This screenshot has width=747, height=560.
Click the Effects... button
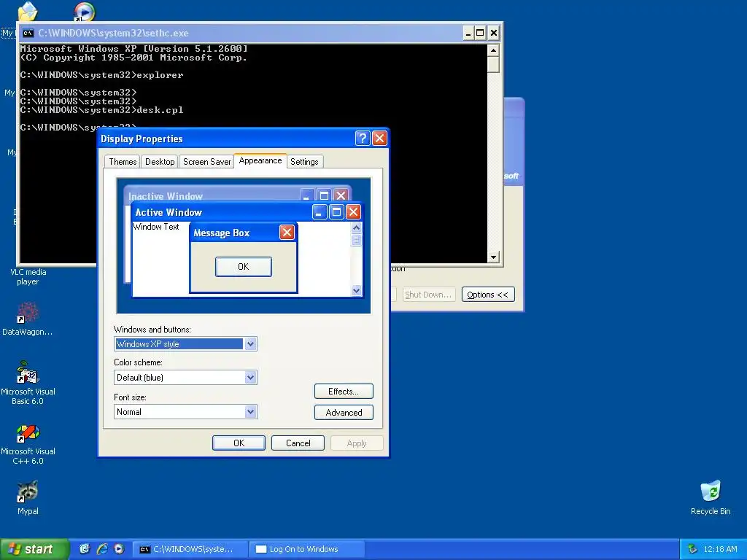(x=344, y=392)
